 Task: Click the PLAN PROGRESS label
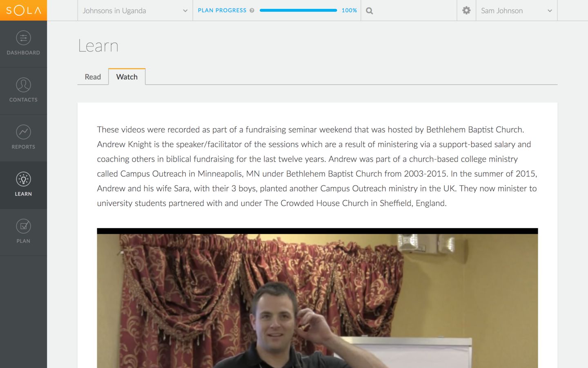222,11
